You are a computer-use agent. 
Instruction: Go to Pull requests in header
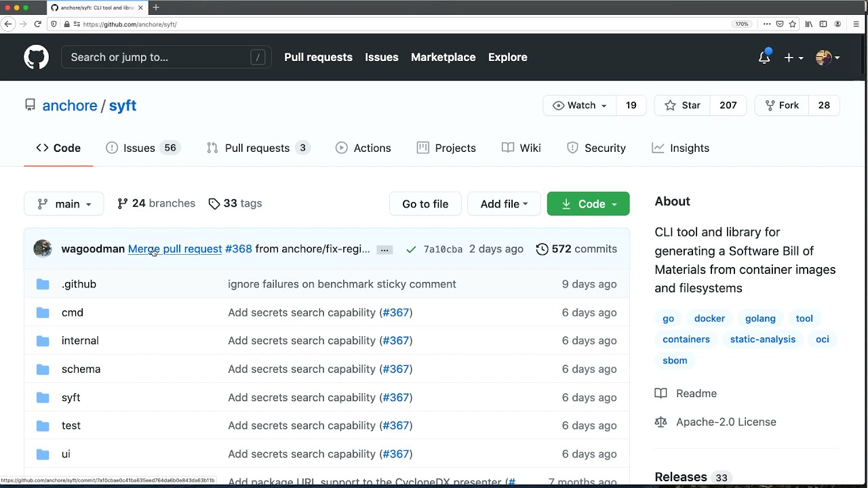tap(318, 58)
